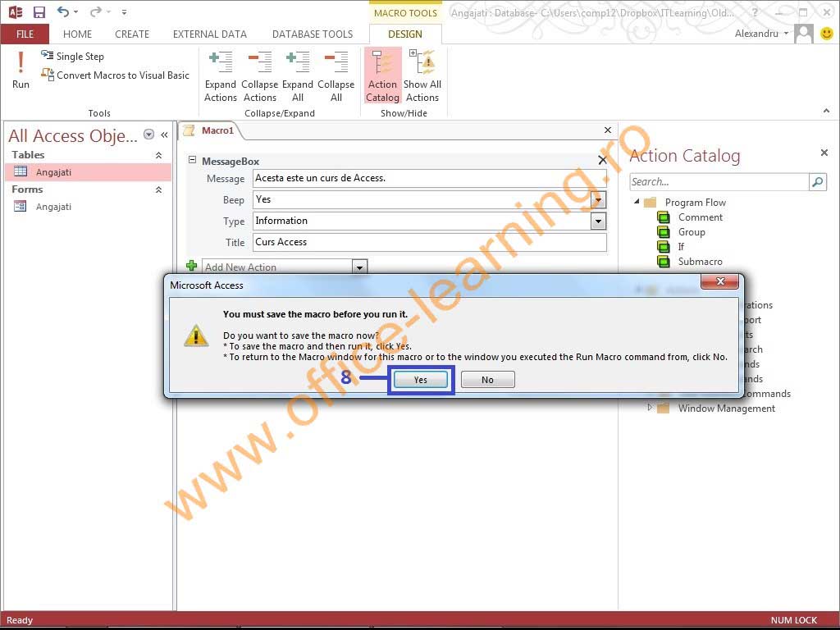The image size is (840, 630).
Task: Open the Add New Action dropdown
Action: [359, 267]
